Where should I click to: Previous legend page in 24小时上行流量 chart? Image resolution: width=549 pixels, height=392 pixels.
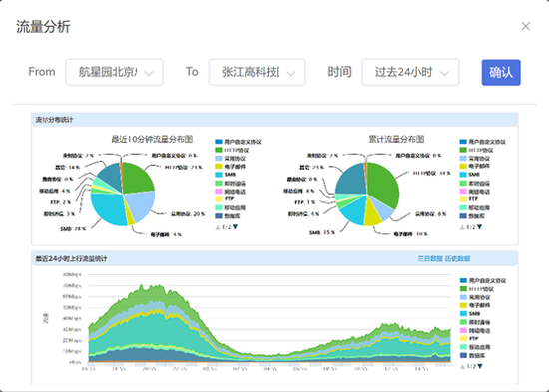(x=462, y=367)
